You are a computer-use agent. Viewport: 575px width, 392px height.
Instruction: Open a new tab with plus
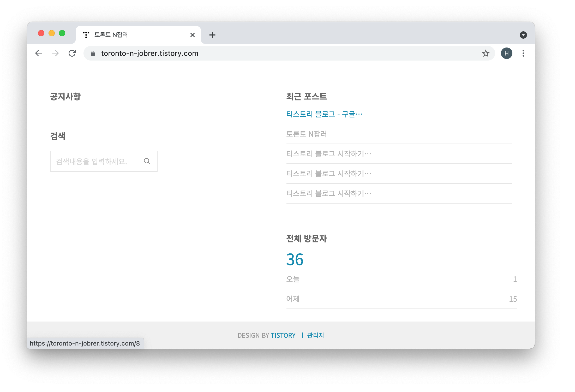212,35
